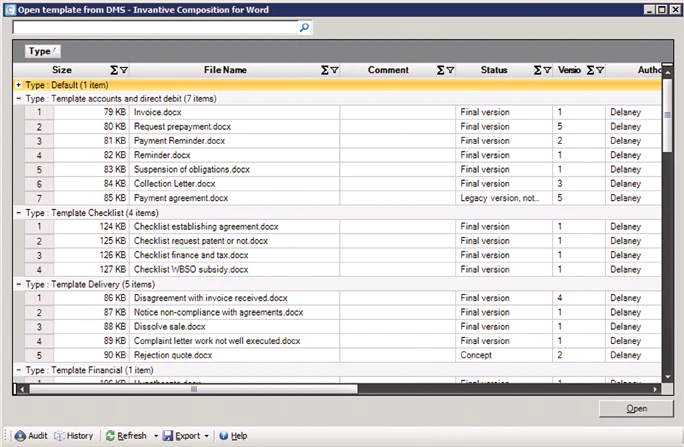
Task: Click the sum icon in File Name column
Action: click(325, 70)
